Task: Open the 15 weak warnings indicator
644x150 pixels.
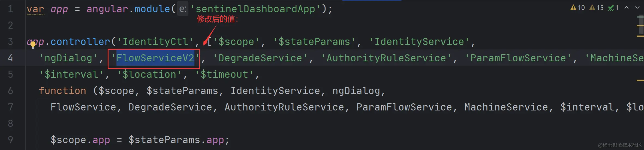Action: coord(596,8)
